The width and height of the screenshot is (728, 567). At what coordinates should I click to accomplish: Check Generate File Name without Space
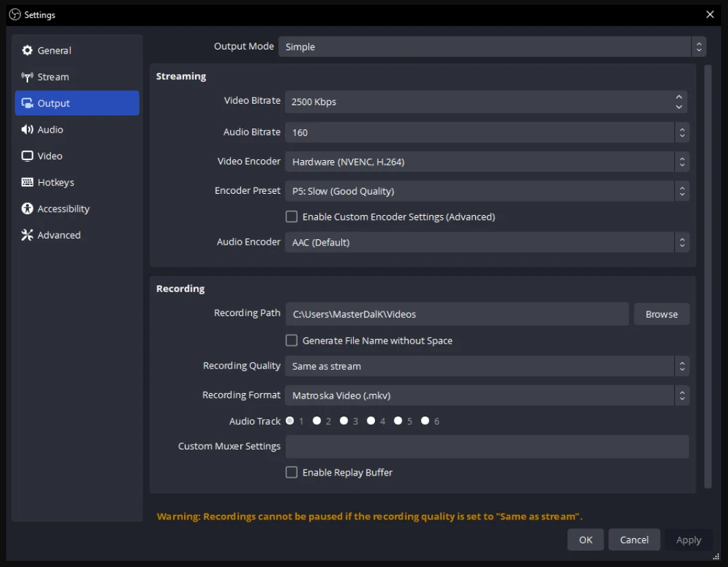pyautogui.click(x=292, y=341)
